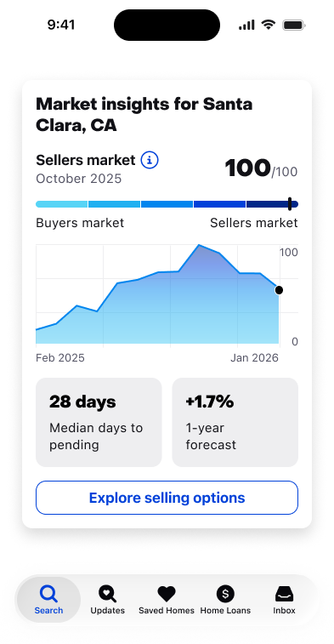Tap the battery status icon
Viewport: 334px width, 644px height.
294,25
